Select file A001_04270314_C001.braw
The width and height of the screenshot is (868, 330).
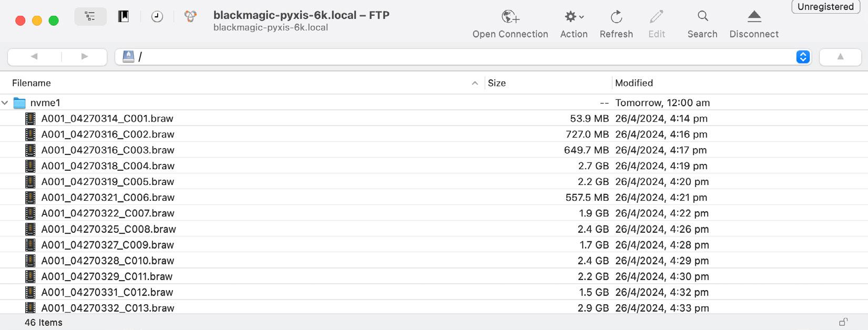pos(107,119)
